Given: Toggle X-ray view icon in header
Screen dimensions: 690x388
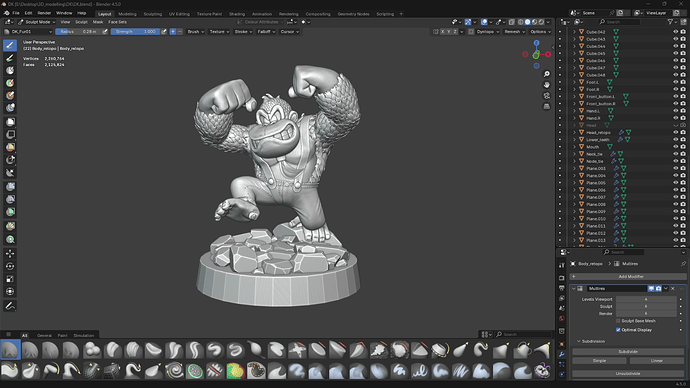Looking at the screenshot, I should pyautogui.click(x=512, y=22).
